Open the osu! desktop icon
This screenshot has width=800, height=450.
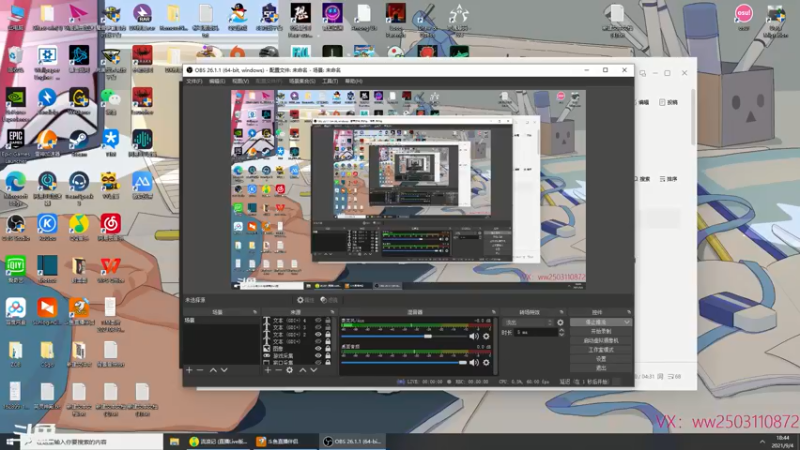pyautogui.click(x=743, y=17)
